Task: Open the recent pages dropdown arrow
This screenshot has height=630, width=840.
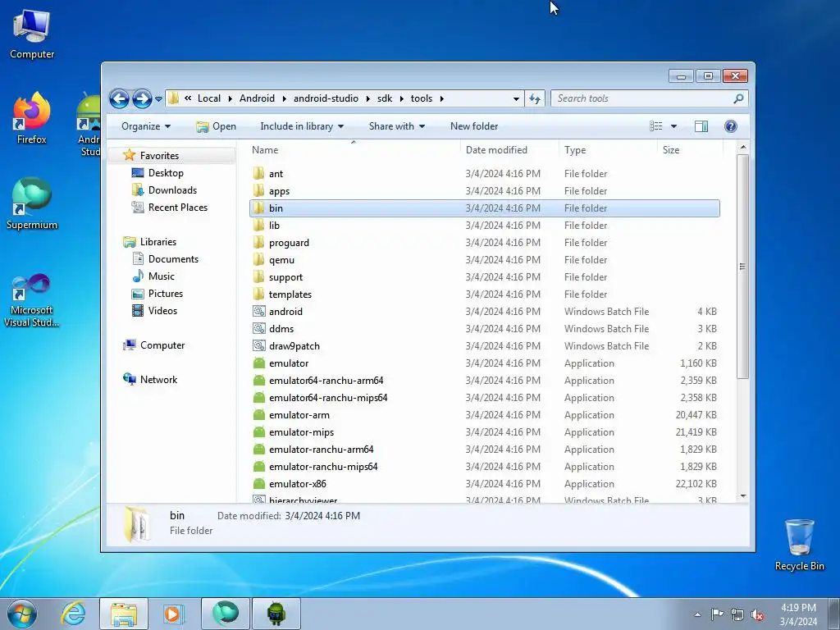Action: 158,99
